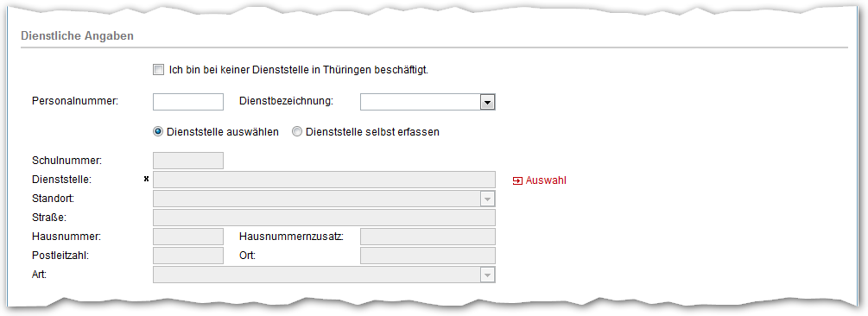This screenshot has height=316, width=868.
Task: Click the Straße field
Action: (x=325, y=218)
